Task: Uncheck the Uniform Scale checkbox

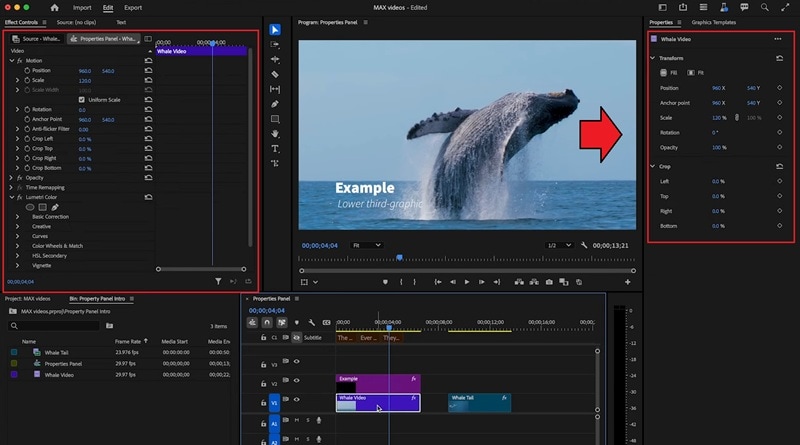Action: [82, 100]
